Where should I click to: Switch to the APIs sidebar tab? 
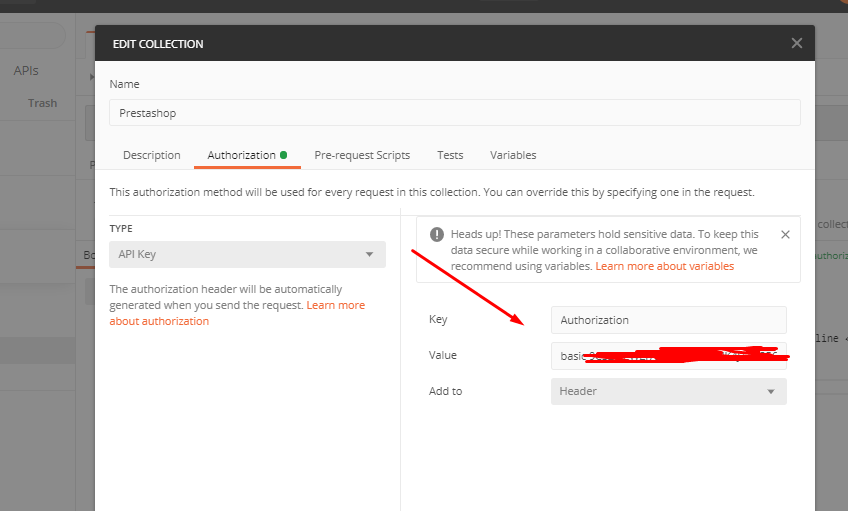(26, 71)
